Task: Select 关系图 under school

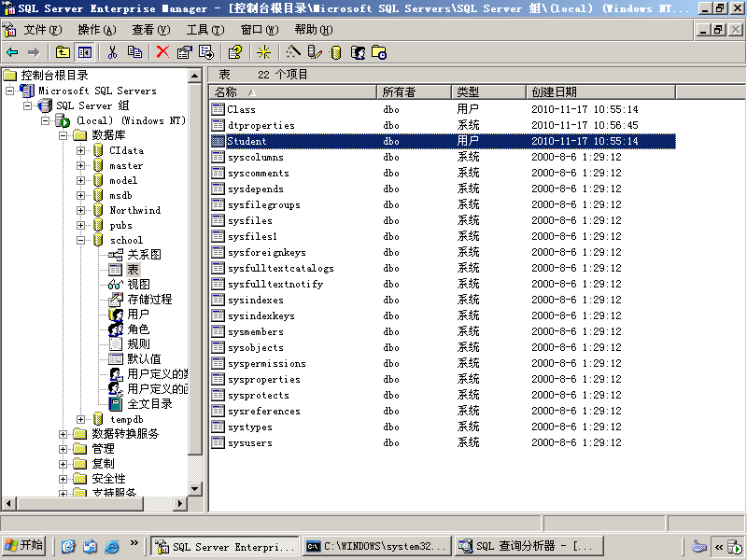Action: point(145,255)
